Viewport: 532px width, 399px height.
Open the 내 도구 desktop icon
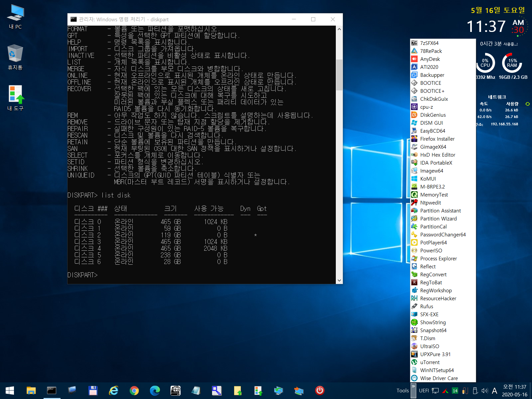pos(15,98)
